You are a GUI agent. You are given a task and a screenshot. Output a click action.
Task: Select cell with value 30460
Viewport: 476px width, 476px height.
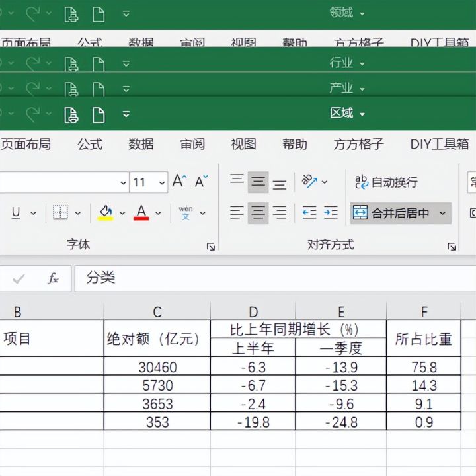point(157,366)
